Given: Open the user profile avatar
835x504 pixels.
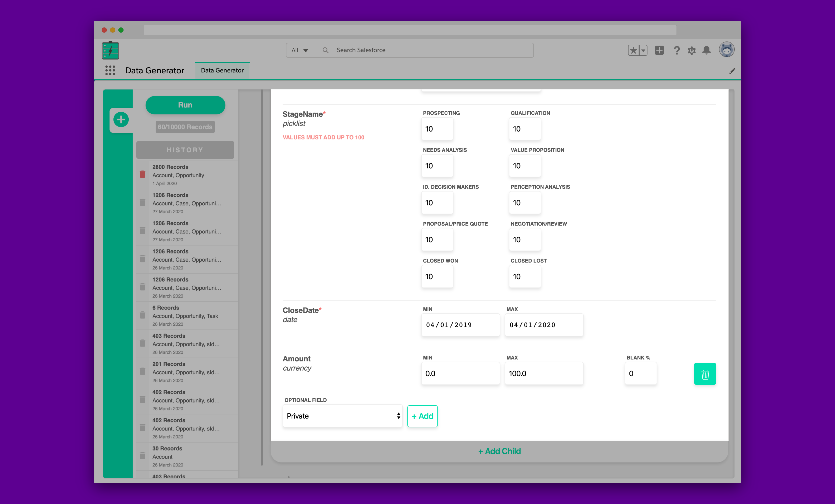Looking at the screenshot, I should (x=726, y=50).
